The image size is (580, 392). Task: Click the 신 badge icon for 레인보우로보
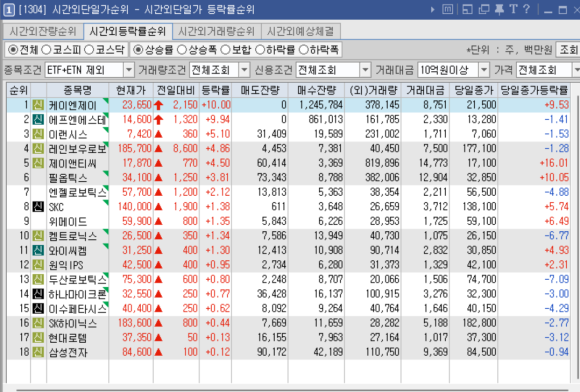[x=38, y=149]
